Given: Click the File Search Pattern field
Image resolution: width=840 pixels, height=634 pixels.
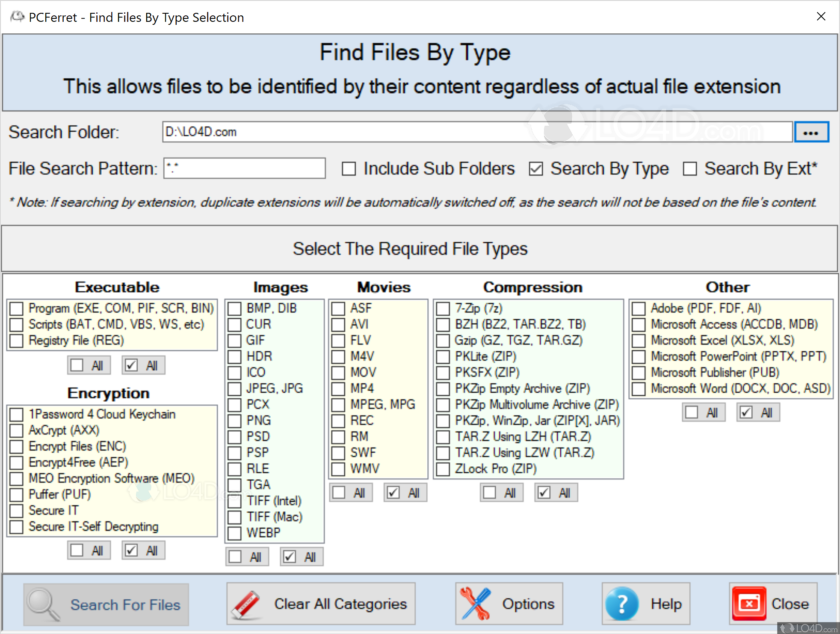Looking at the screenshot, I should [x=244, y=169].
